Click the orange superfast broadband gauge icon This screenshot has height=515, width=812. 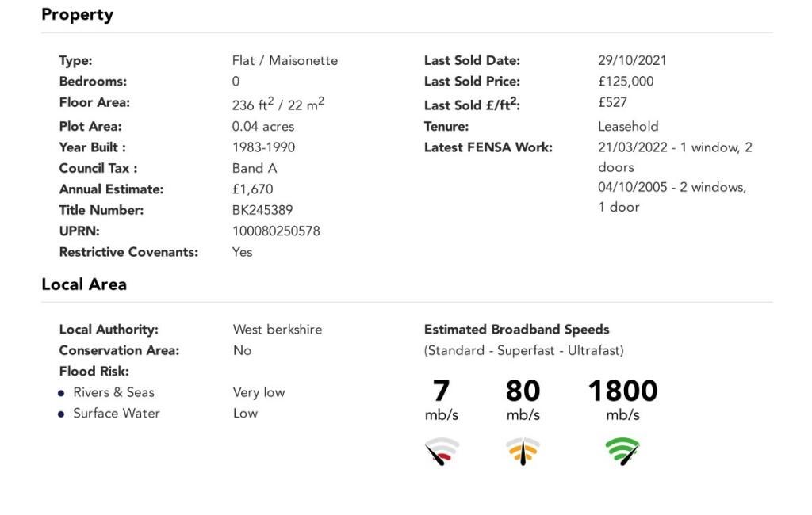point(523,452)
